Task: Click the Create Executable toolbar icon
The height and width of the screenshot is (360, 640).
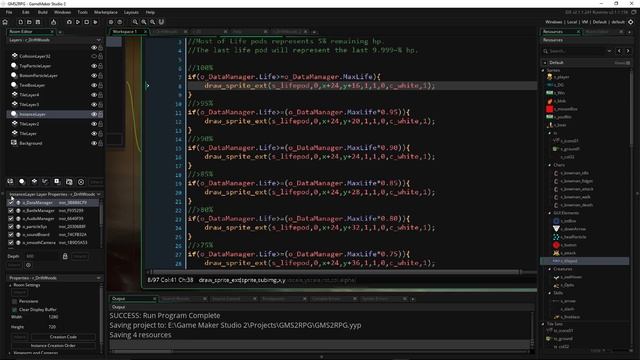Action: (x=53, y=22)
